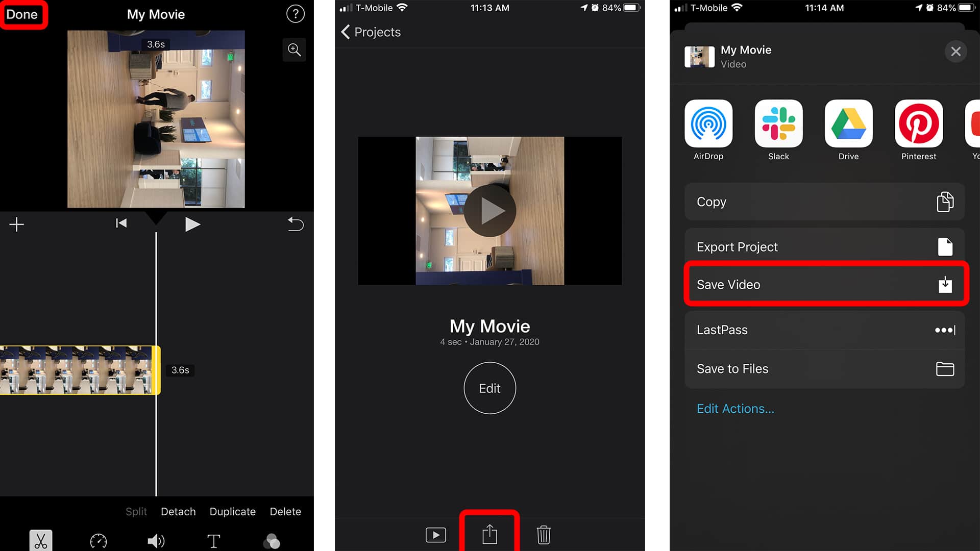The height and width of the screenshot is (551, 980).
Task: Undo the last edit
Action: point(296,224)
